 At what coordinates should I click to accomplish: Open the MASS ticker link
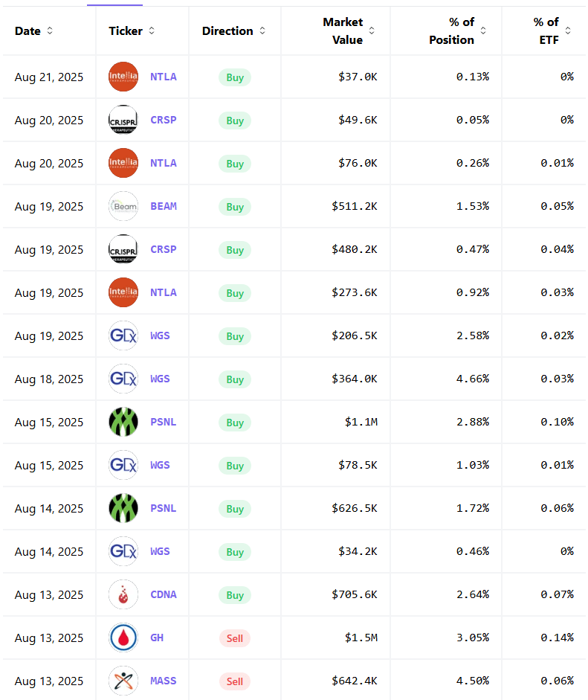point(164,681)
